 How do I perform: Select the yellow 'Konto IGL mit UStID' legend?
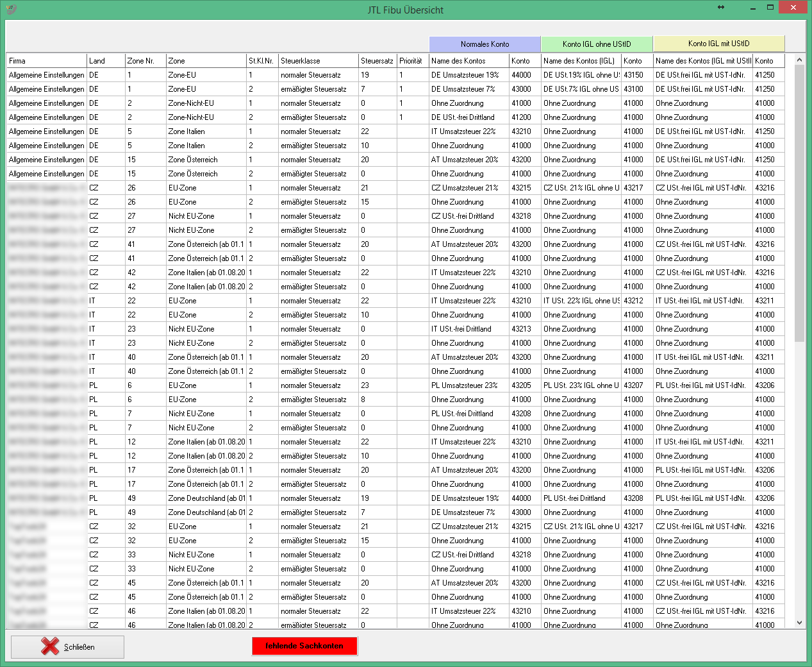pyautogui.click(x=718, y=44)
